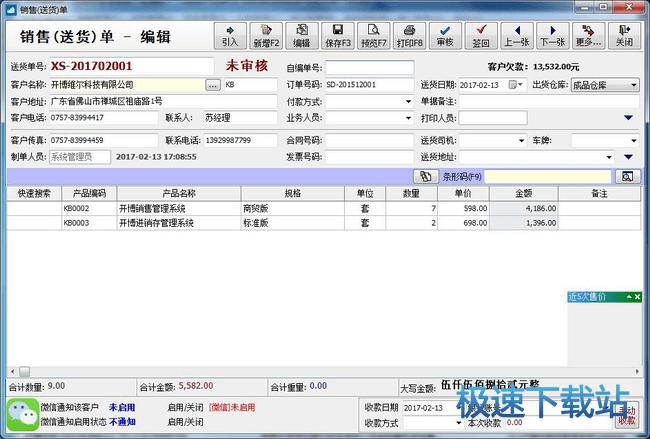Print the delivery order via 打印F8

pyautogui.click(x=409, y=35)
